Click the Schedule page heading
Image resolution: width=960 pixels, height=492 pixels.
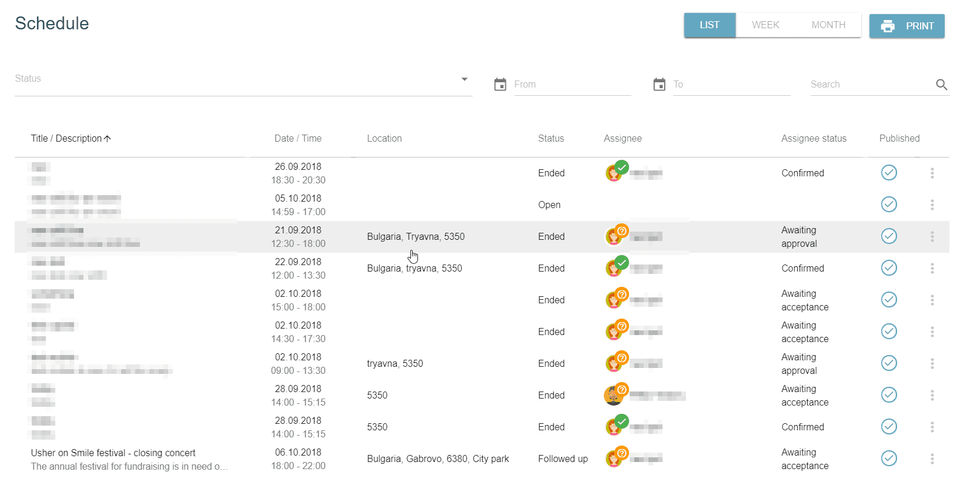click(x=52, y=23)
